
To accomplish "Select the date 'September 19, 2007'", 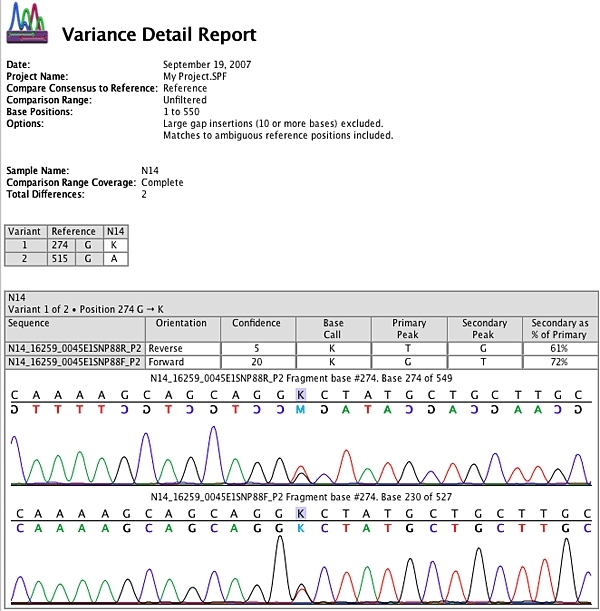I will [x=207, y=64].
